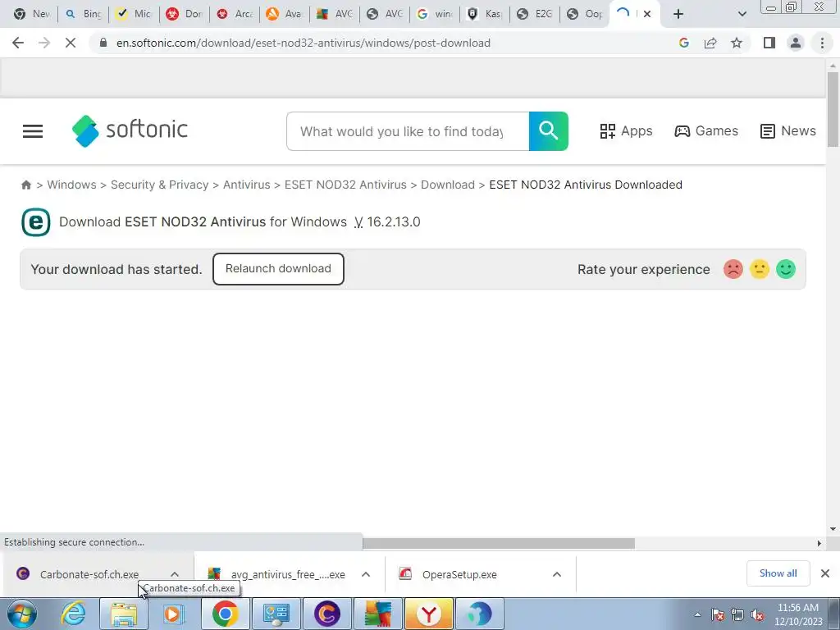Viewport: 840px width, 630px height.
Task: Expand options for OperaSetup.exe download
Action: pyautogui.click(x=557, y=574)
